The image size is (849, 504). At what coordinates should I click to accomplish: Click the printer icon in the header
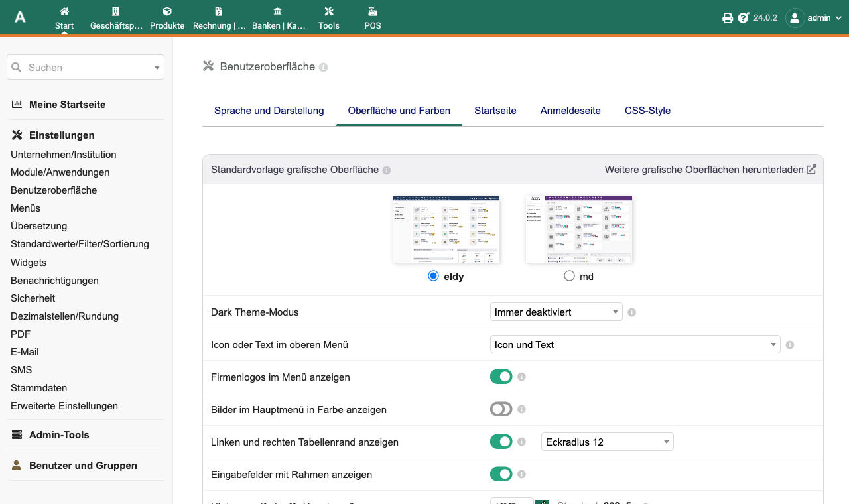click(728, 18)
